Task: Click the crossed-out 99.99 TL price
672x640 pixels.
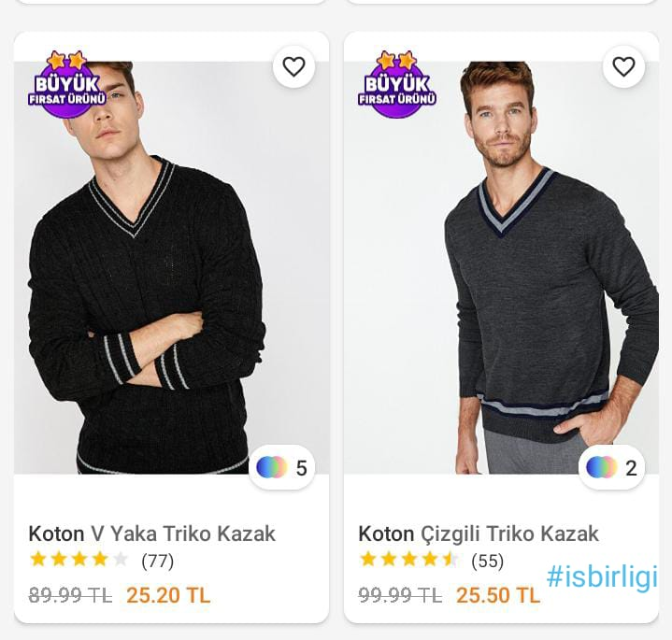Action: click(x=400, y=595)
